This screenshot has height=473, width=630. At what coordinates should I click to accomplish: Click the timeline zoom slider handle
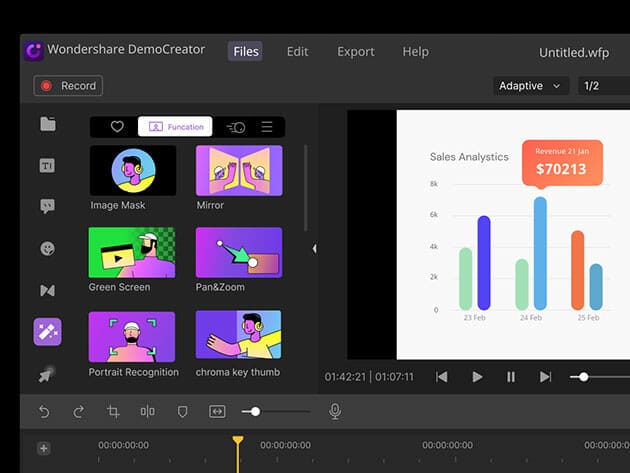pos(256,411)
